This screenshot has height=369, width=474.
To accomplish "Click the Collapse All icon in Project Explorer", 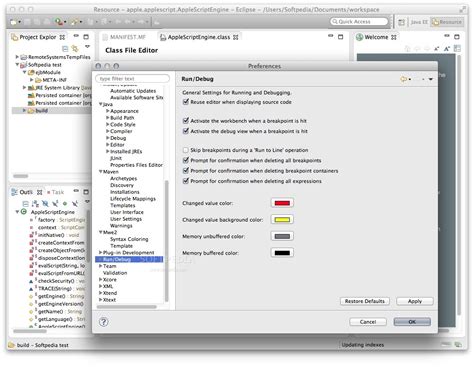I will [x=65, y=49].
